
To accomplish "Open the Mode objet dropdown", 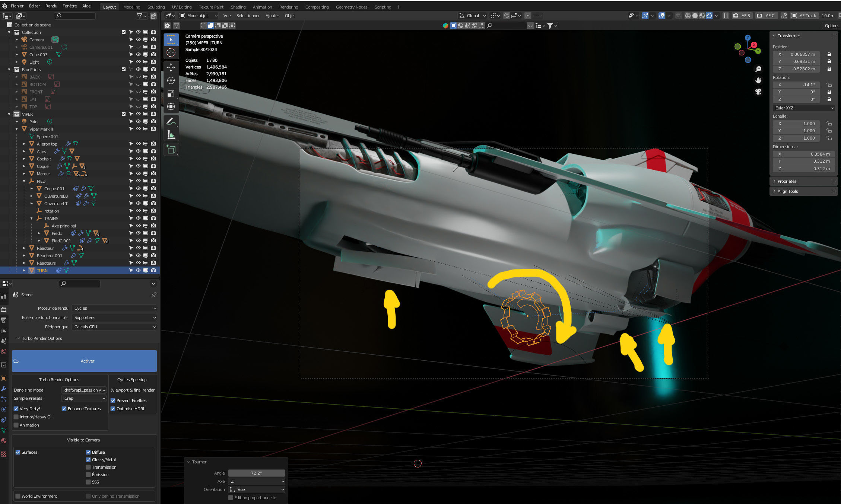I will click(198, 16).
